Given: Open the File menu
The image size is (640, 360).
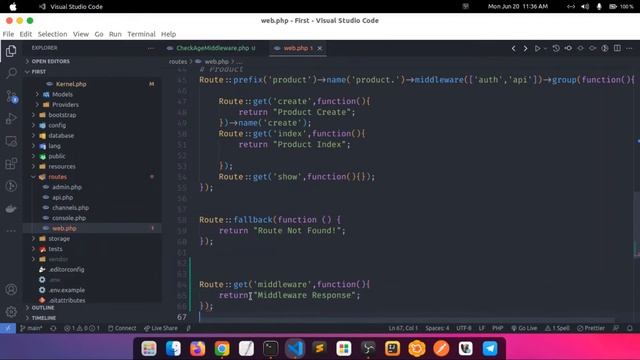Looking at the screenshot, I should tap(8, 34).
